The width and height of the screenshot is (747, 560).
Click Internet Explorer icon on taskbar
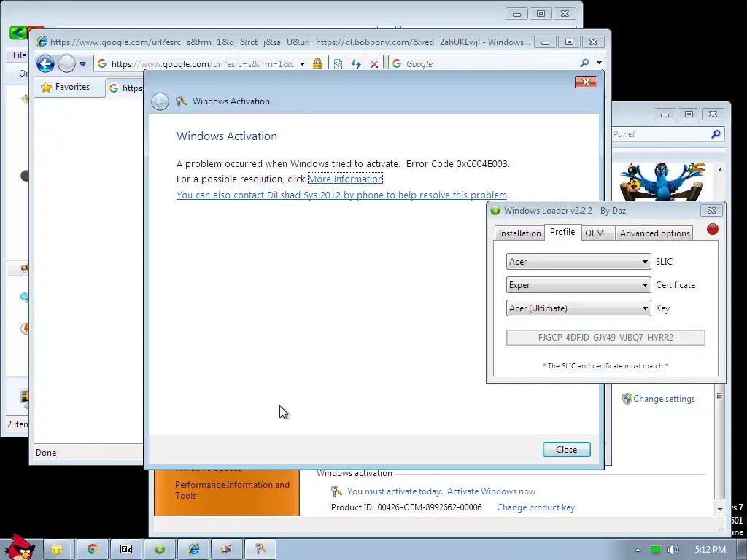click(193, 550)
